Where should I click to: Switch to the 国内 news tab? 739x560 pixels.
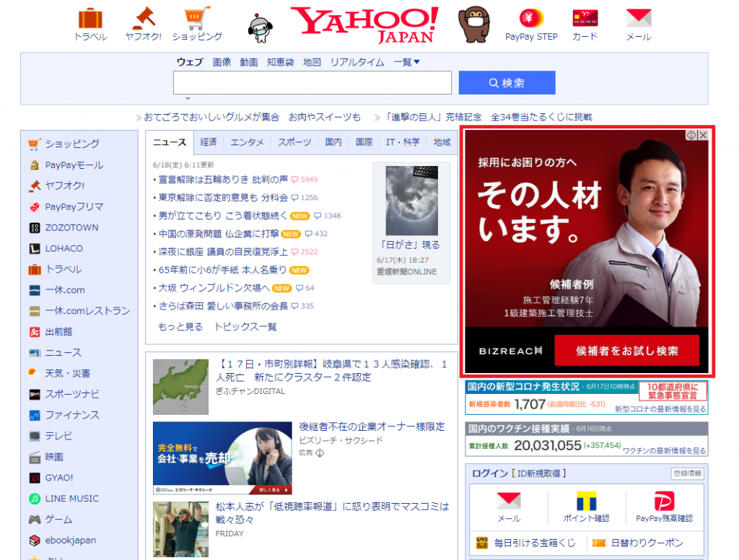point(333,142)
